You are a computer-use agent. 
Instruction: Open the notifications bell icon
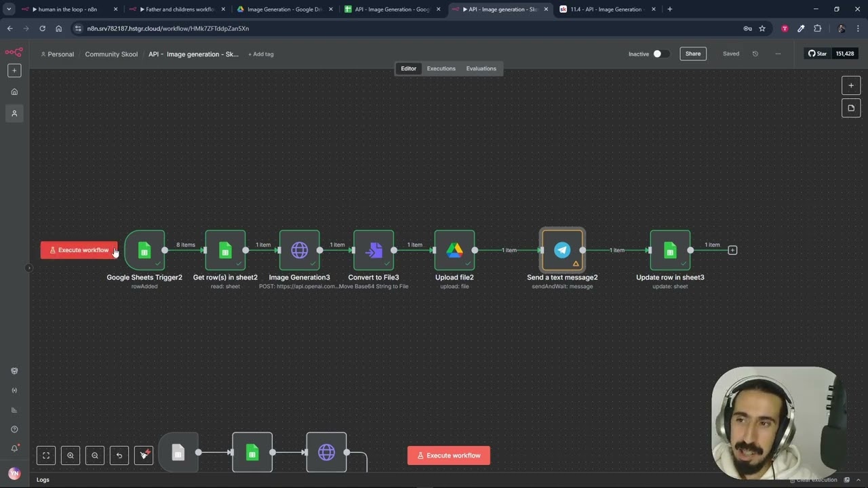14,448
